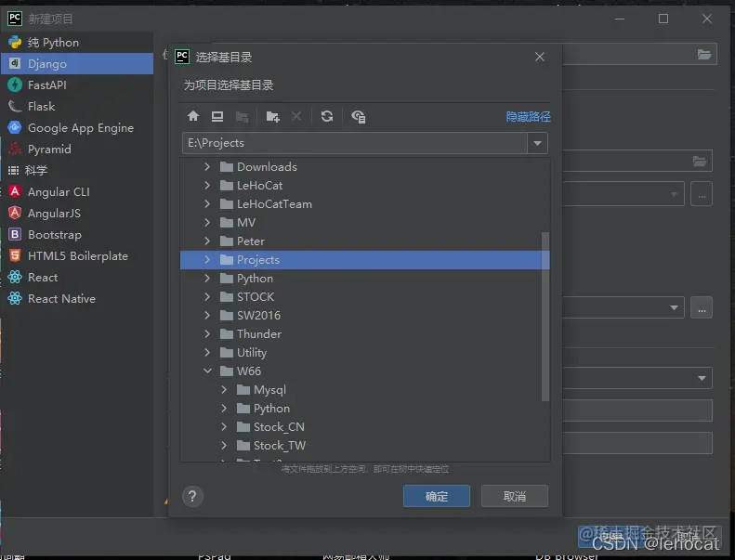
Task: Pick HTML5 Boilerplate project type
Action: [77, 256]
